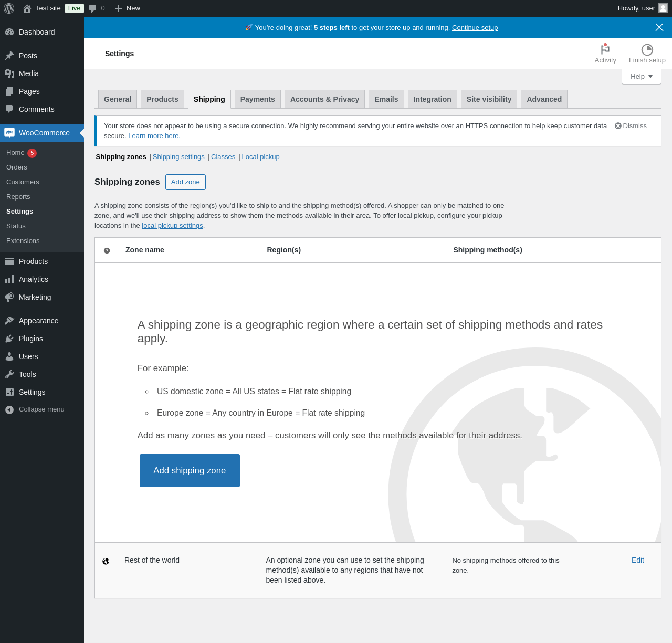
Task: Click the WordPress logo icon
Action: (x=9, y=8)
